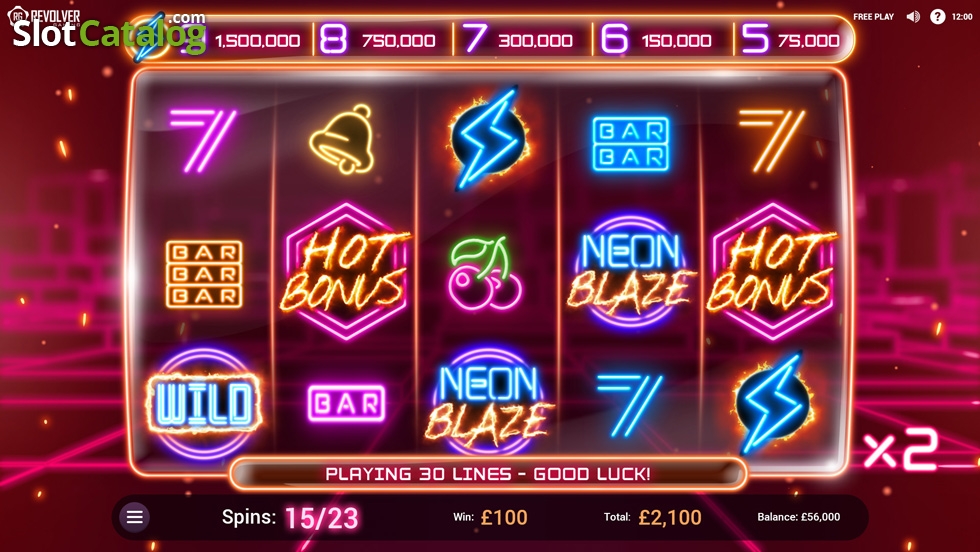
Task: Select the top lightning bolt symbol
Action: (x=488, y=138)
